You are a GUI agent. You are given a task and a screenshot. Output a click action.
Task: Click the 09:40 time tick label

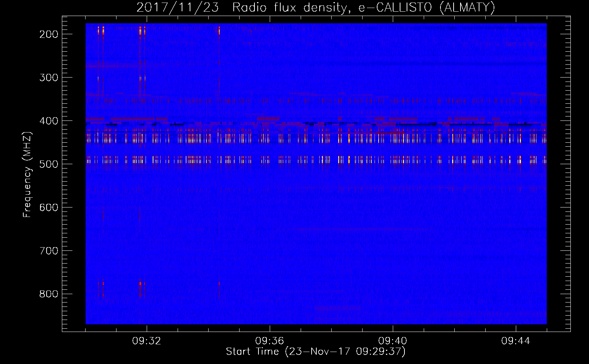click(x=393, y=341)
